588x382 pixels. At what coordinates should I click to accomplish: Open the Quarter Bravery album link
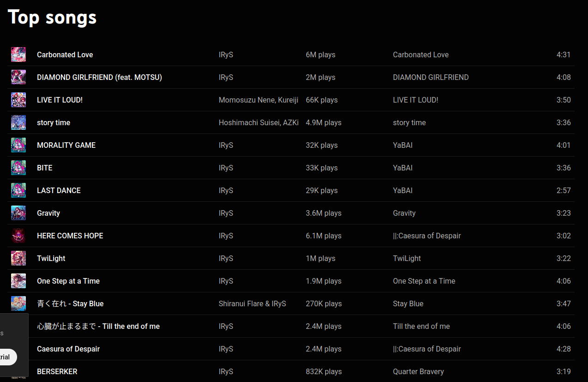click(418, 371)
